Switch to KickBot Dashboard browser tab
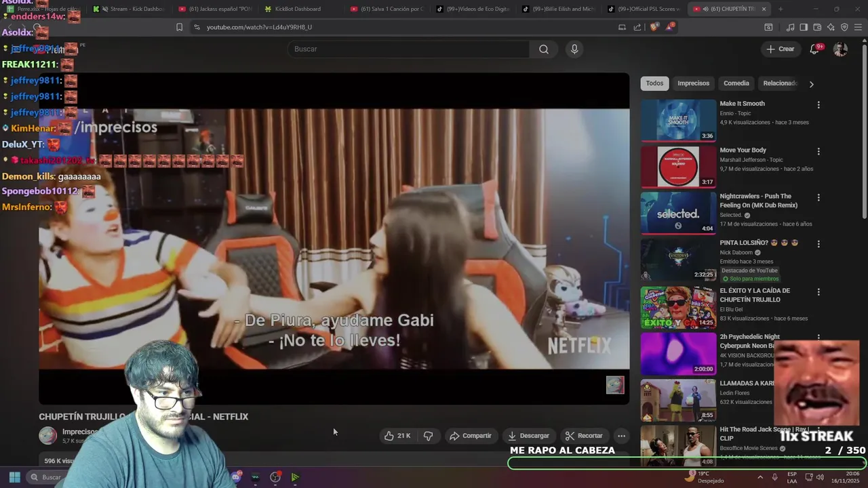Screen dimensions: 868x488 tap(302, 9)
